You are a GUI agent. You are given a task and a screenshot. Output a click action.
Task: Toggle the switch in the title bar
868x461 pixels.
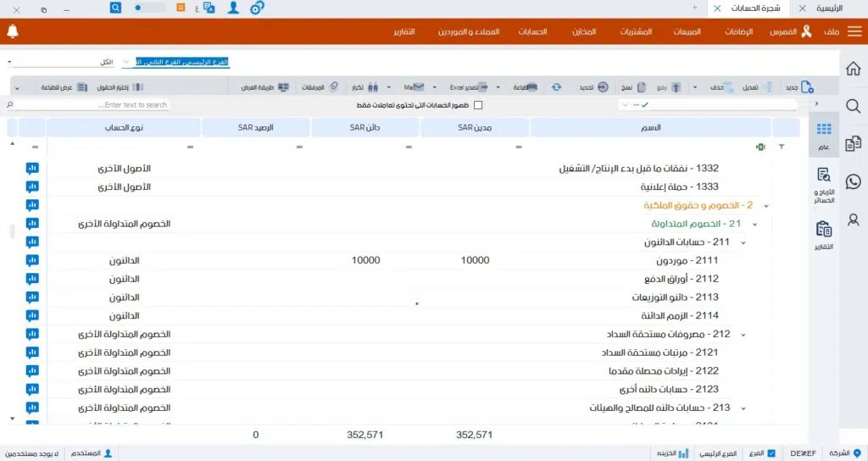(x=149, y=8)
